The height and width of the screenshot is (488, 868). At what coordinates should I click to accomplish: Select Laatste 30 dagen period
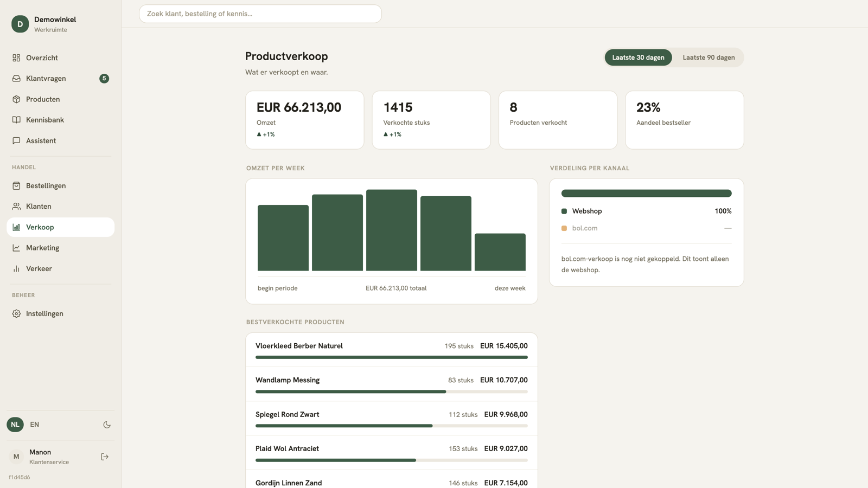[638, 57]
